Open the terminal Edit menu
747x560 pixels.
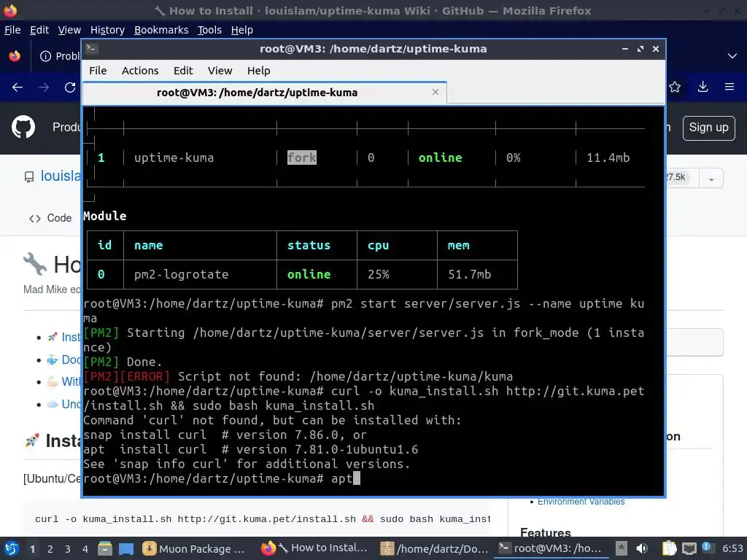[x=183, y=71]
